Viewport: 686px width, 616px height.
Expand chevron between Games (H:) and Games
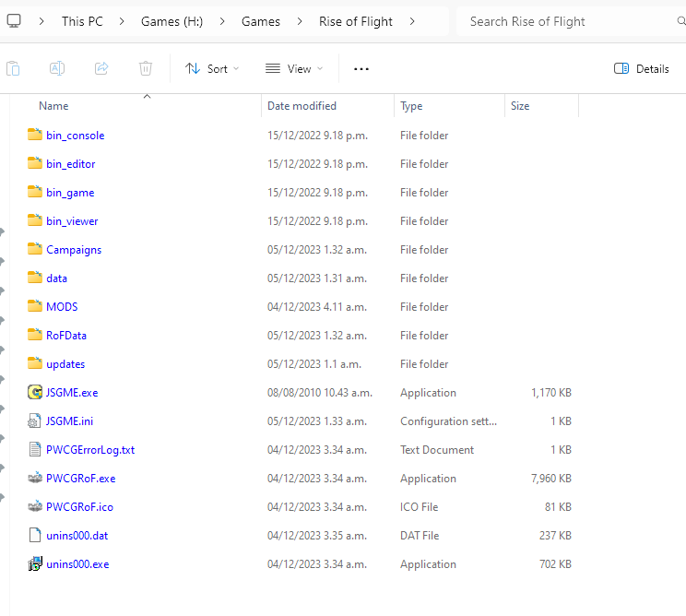(222, 21)
